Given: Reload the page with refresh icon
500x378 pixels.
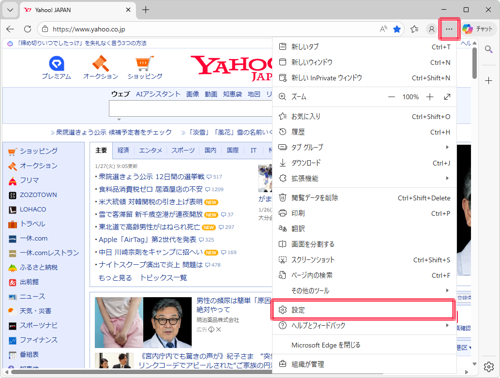Looking at the screenshot, I should coord(27,29).
